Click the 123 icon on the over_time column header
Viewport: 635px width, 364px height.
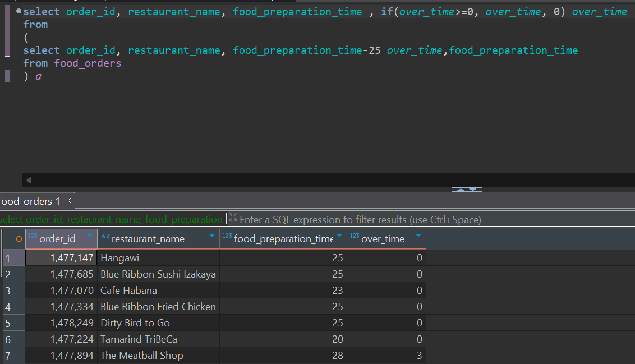355,236
